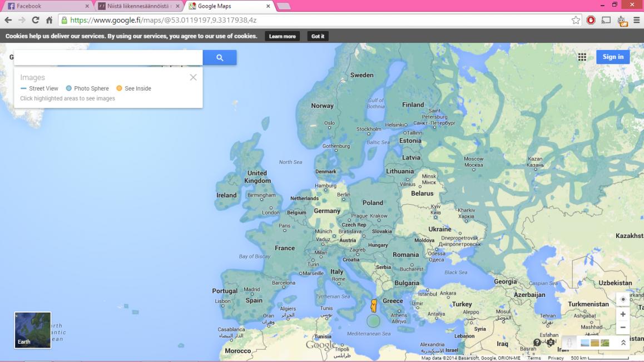Click the Street View legend entry

point(39,88)
